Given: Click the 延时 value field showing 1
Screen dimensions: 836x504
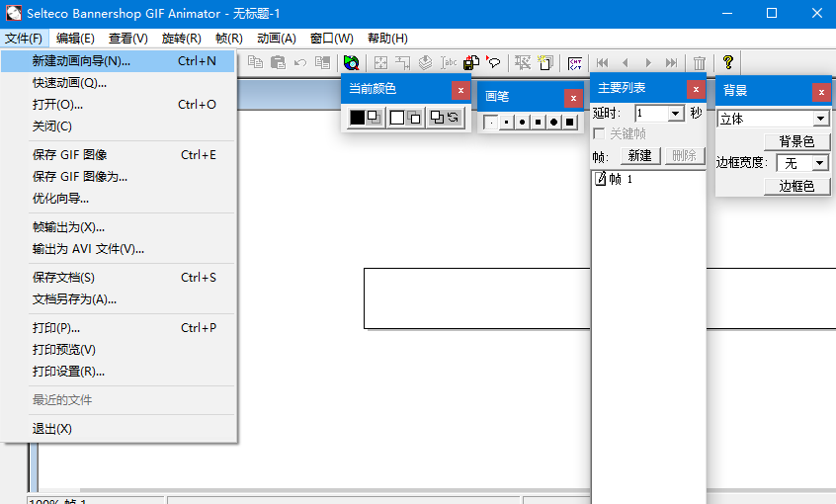Looking at the screenshot, I should pyautogui.click(x=651, y=113).
